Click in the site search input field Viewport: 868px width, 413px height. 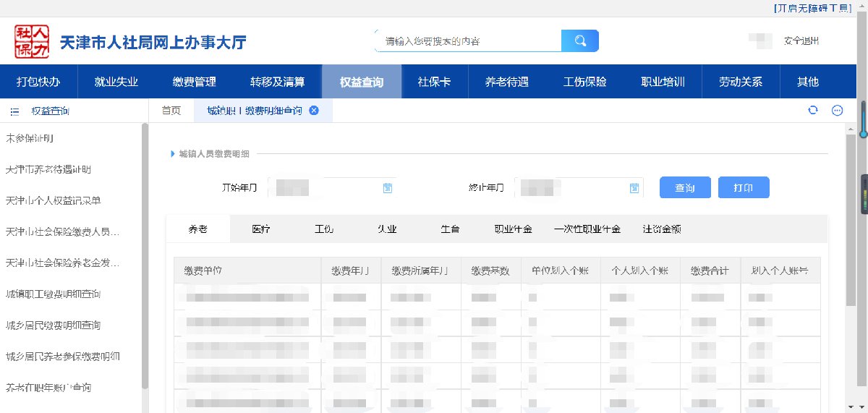(x=468, y=41)
